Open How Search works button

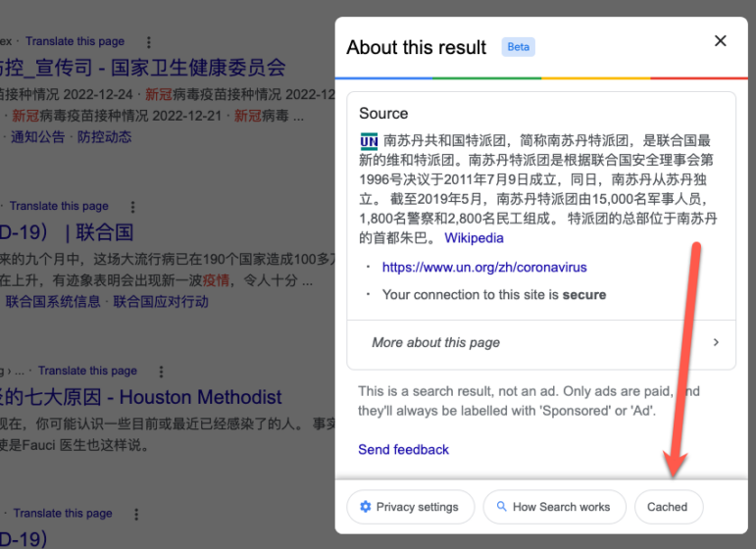(554, 507)
